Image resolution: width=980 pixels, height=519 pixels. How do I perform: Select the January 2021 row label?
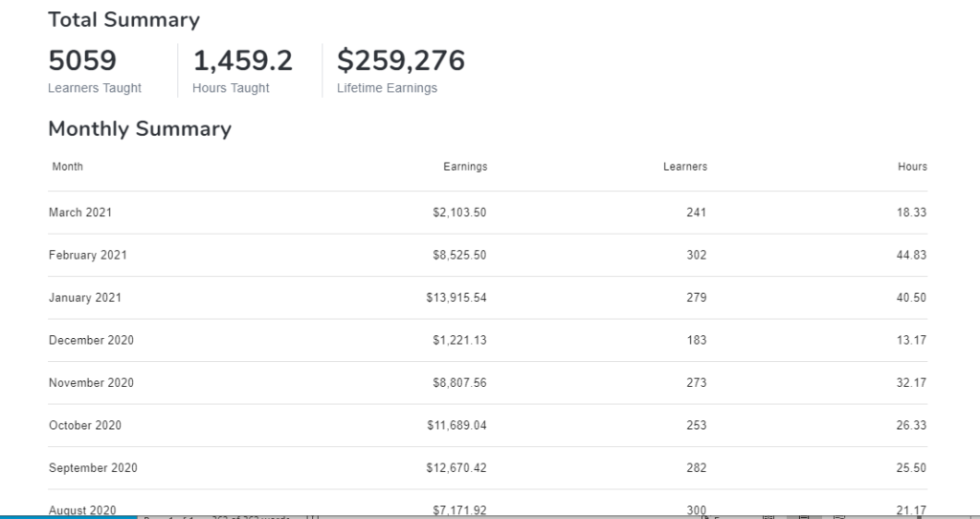[84, 298]
